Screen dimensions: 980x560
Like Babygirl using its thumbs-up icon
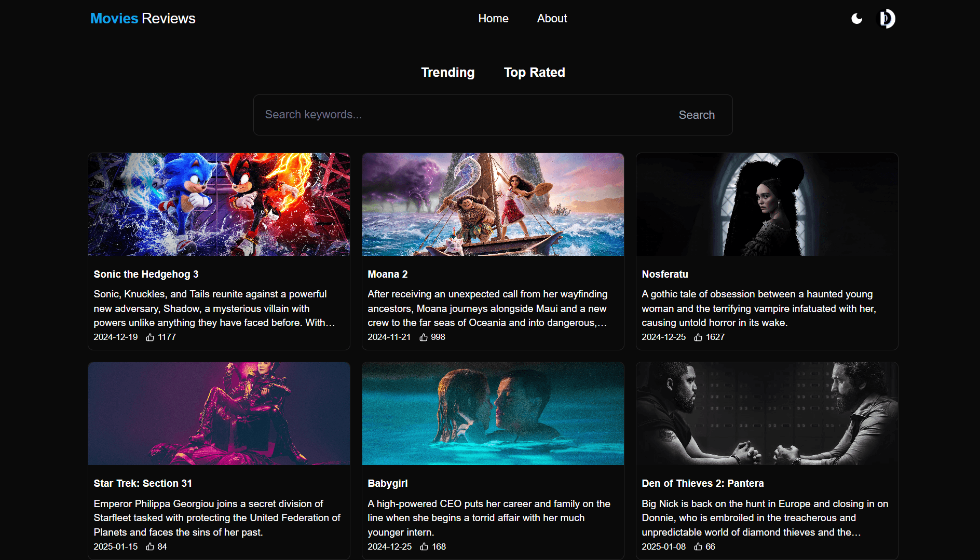tap(424, 547)
